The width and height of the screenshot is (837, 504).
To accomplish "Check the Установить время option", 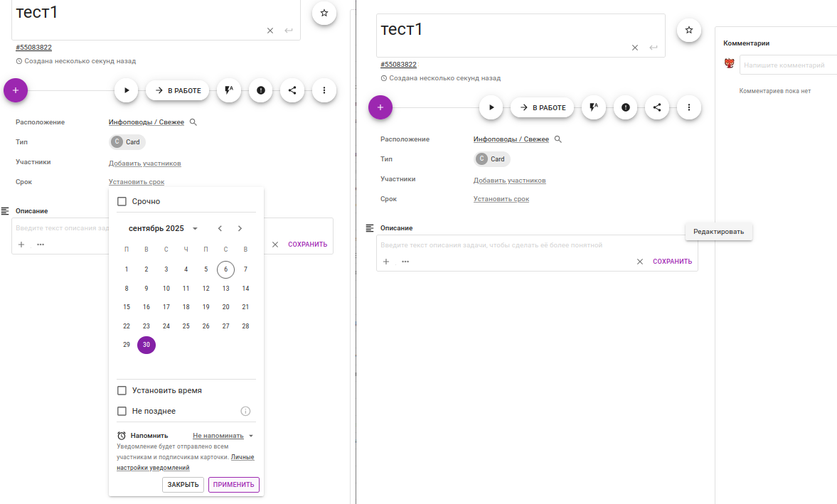I will click(x=122, y=391).
